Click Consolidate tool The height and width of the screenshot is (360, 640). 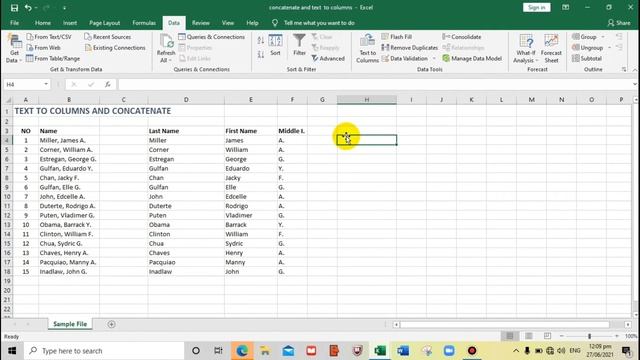point(462,37)
